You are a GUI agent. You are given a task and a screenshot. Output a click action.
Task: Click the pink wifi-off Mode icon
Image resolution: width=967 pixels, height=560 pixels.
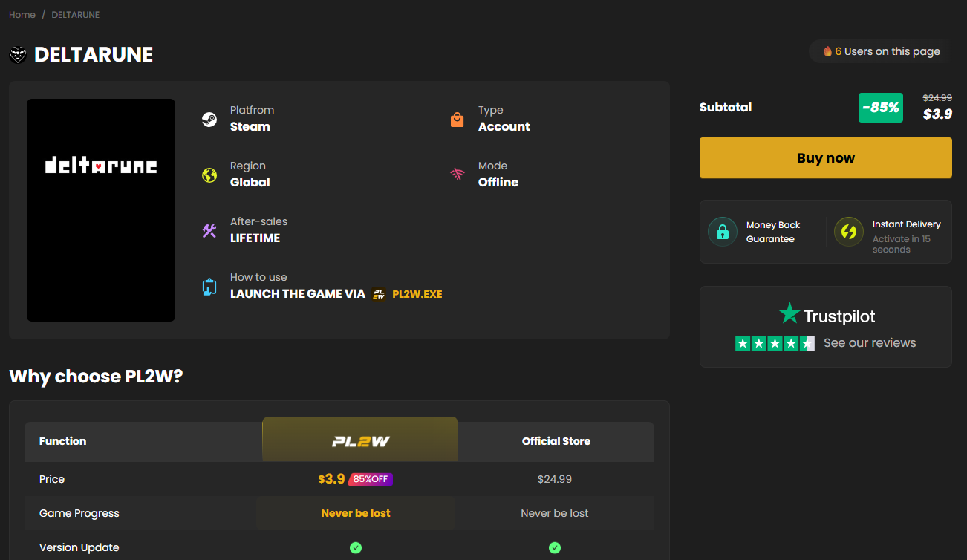coord(458,175)
